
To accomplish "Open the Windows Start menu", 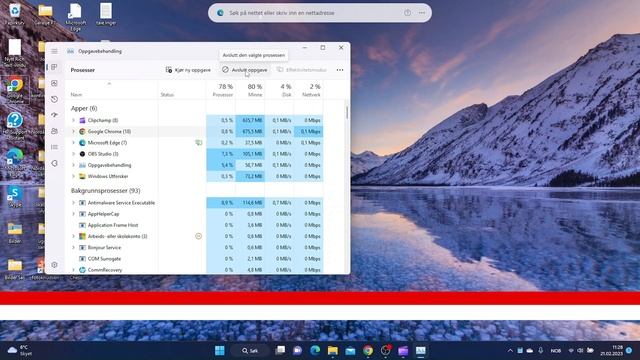I will (220, 351).
